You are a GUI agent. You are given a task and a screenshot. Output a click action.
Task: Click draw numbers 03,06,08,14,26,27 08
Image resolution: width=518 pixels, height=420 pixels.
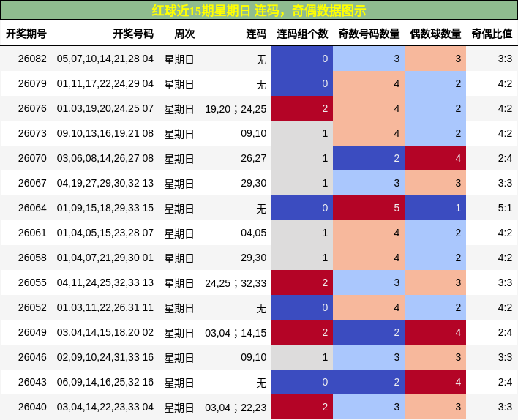105,158
